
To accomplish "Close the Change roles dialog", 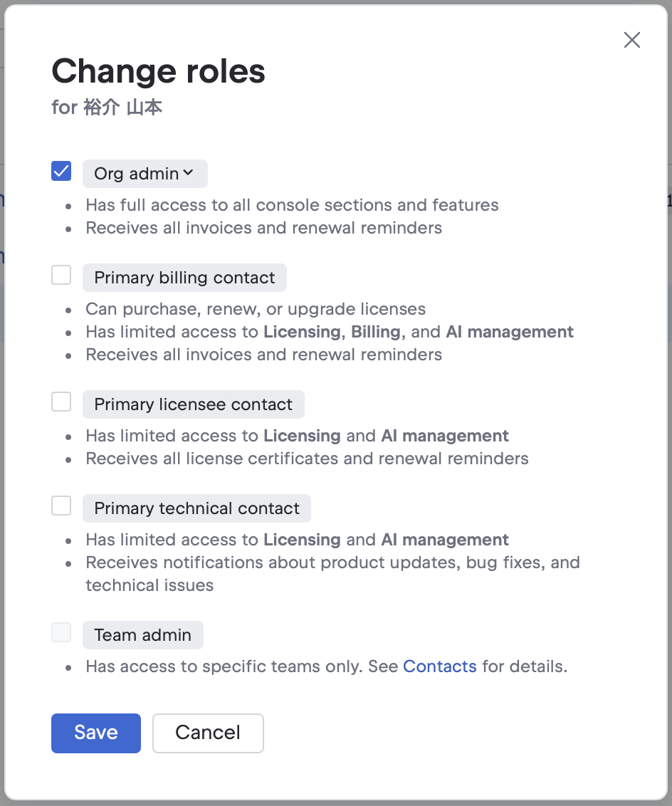I will (x=631, y=40).
